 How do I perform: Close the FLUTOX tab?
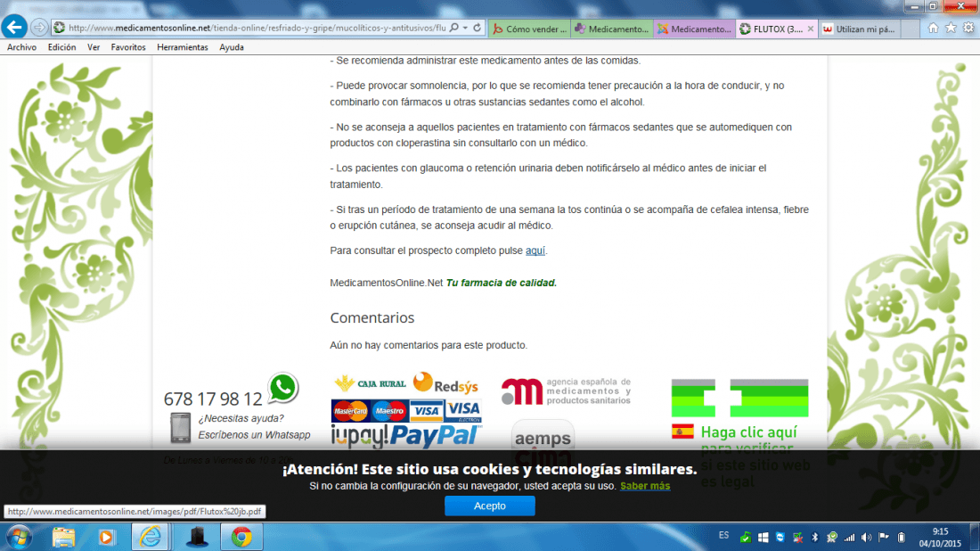click(x=811, y=29)
